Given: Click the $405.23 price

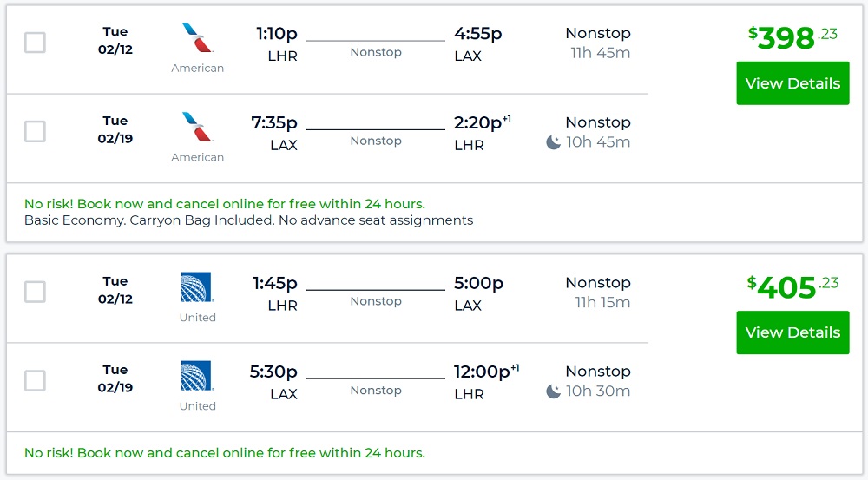Looking at the screenshot, I should coord(792,286).
